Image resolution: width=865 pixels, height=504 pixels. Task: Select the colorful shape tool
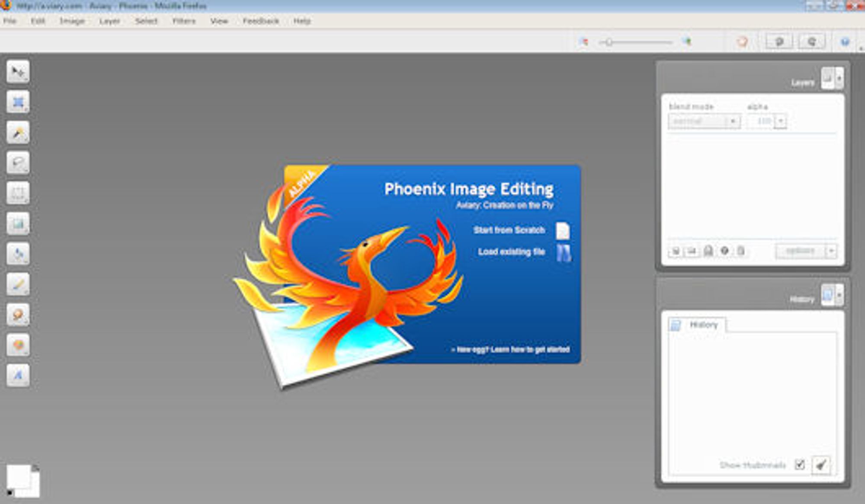pos(18,345)
